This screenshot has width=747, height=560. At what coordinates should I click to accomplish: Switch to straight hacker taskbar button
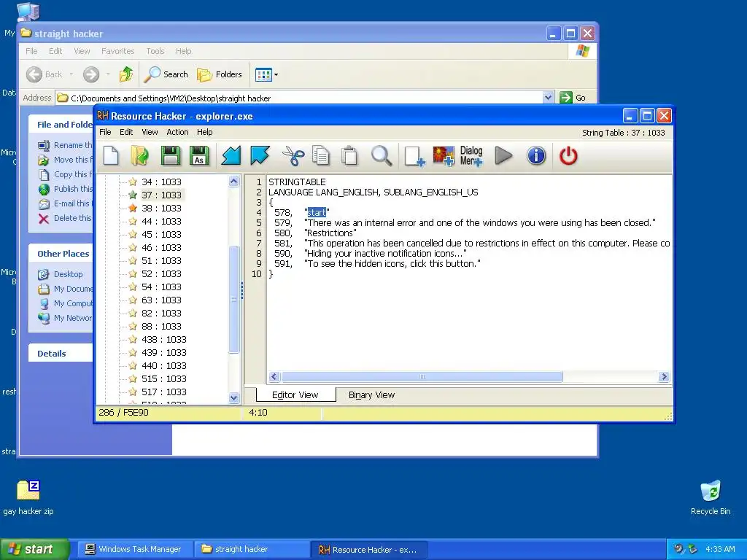(x=252, y=549)
